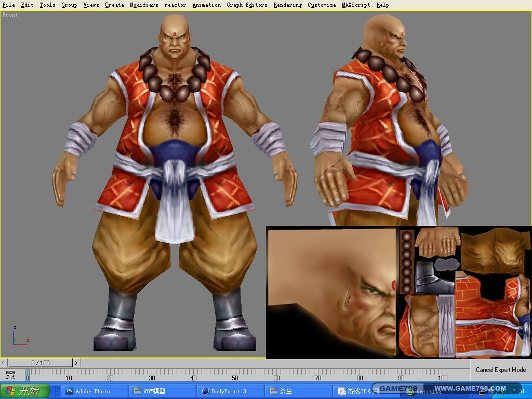Toggle the mini curve editor icon beside the track bar

click(x=10, y=375)
